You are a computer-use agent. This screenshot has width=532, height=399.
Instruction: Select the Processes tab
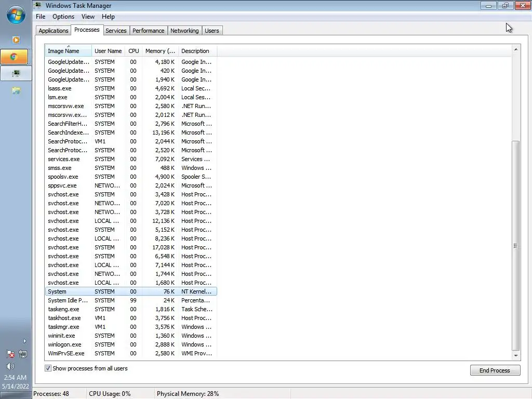pos(87,30)
